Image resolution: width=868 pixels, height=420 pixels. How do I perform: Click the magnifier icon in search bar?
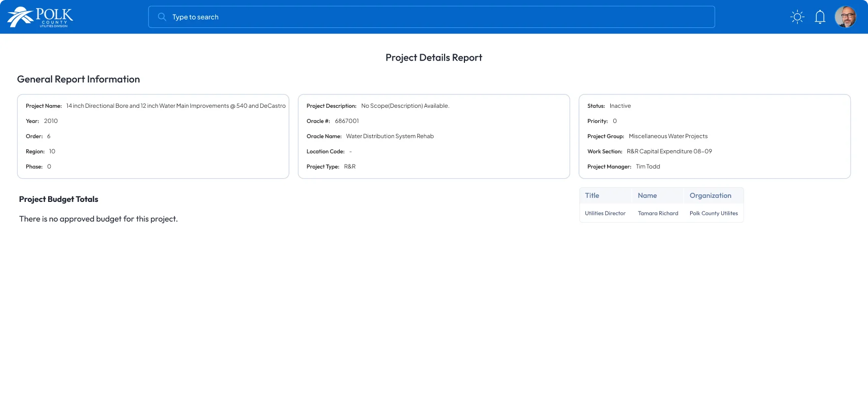162,17
